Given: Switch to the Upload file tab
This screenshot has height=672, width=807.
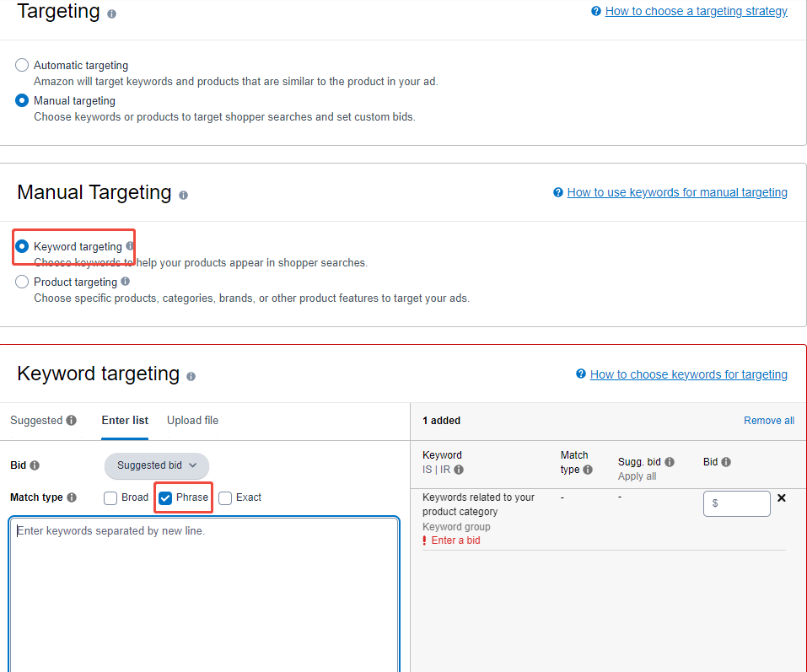Looking at the screenshot, I should click(192, 420).
